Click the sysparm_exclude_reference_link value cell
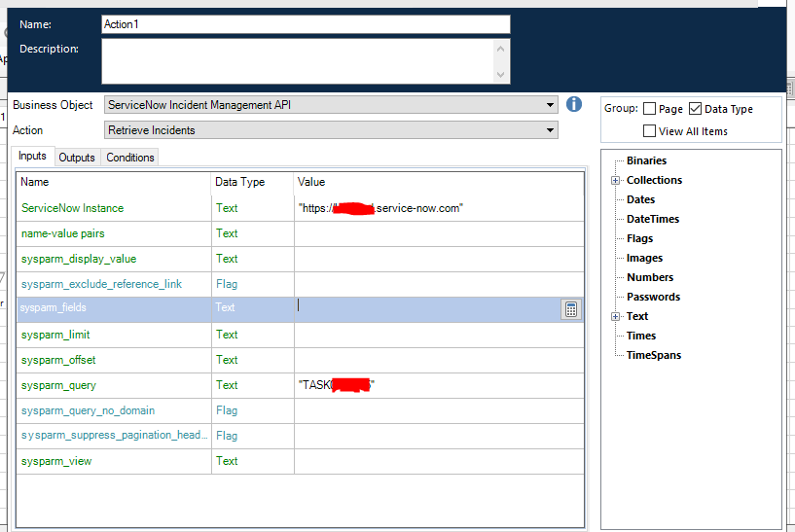795x532 pixels. click(439, 284)
